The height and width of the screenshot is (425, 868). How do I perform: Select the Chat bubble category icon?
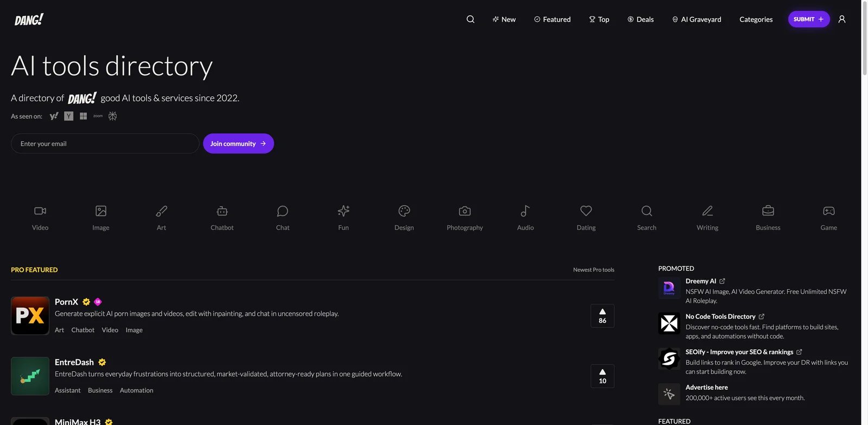pyautogui.click(x=283, y=211)
